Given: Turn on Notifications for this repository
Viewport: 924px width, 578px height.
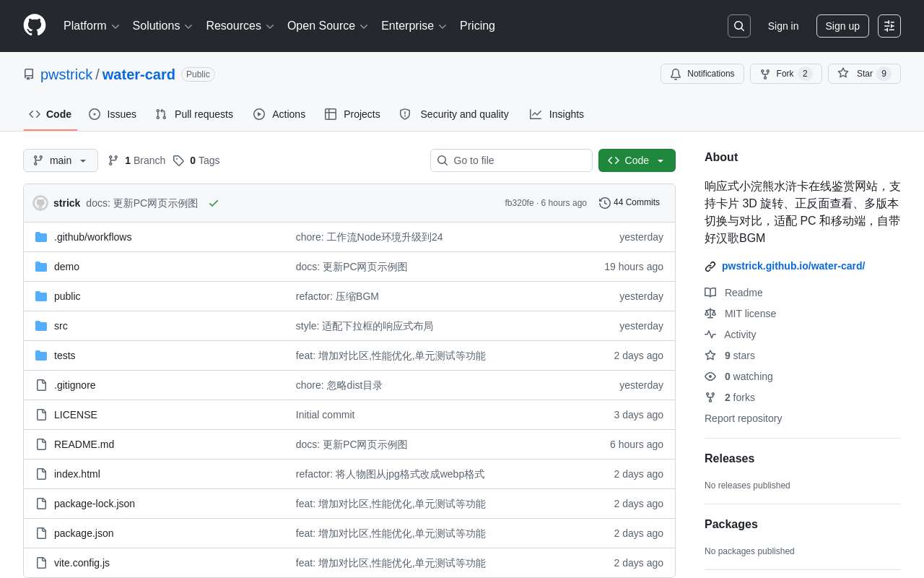Looking at the screenshot, I should (702, 74).
